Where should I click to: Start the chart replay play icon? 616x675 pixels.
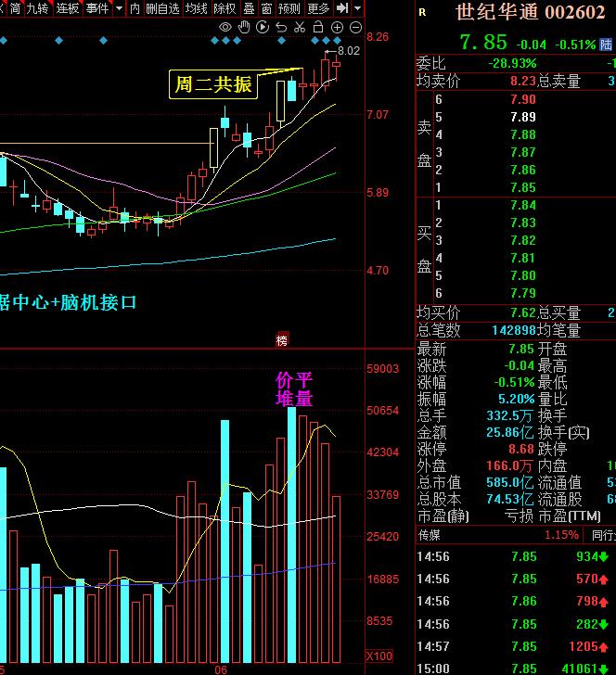point(263,27)
